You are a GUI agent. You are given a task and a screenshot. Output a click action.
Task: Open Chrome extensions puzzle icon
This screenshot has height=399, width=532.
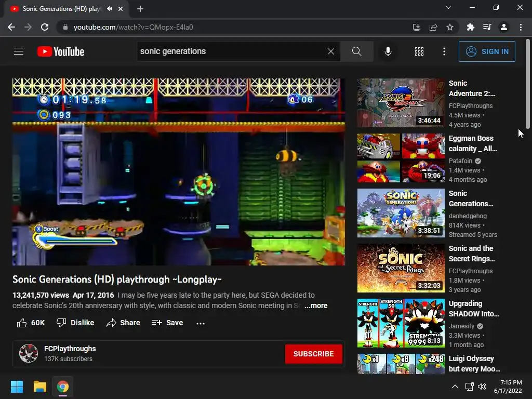[x=470, y=27]
